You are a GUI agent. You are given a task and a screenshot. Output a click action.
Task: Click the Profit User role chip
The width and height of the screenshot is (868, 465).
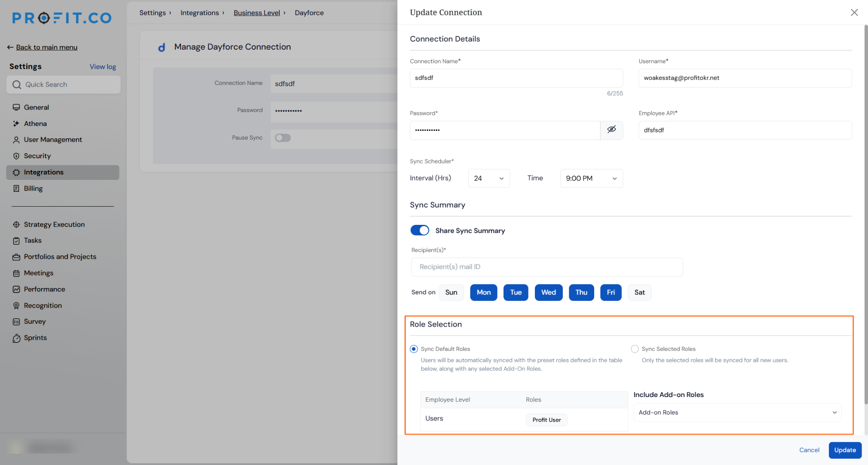click(x=546, y=420)
